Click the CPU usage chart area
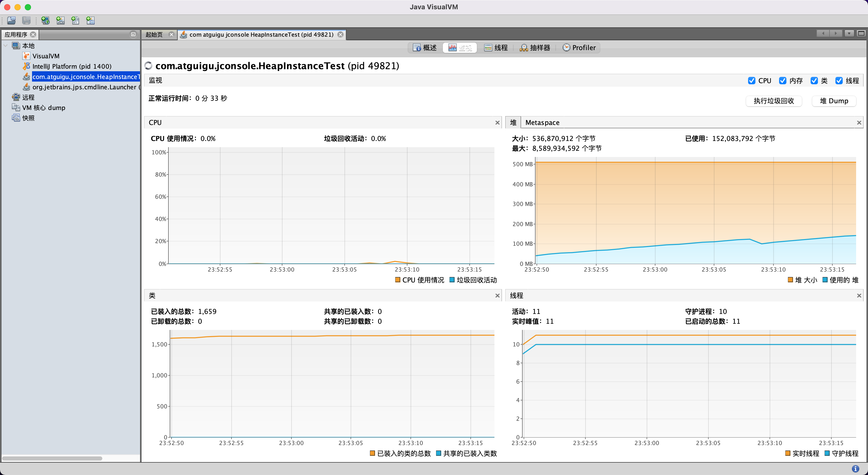Viewport: 868px width, 475px height. point(331,206)
